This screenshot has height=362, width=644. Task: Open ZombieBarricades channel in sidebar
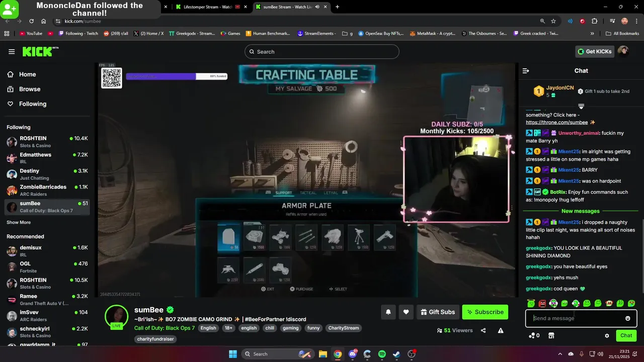click(47, 190)
